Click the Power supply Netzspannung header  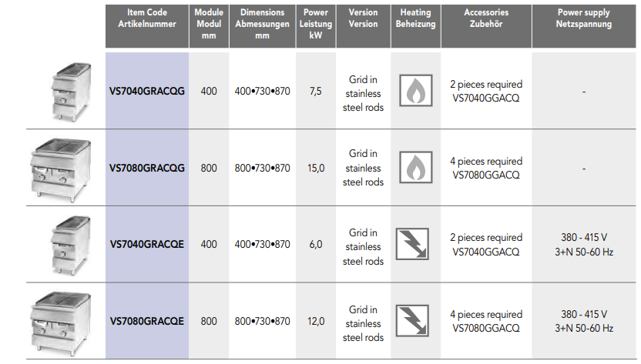click(584, 18)
